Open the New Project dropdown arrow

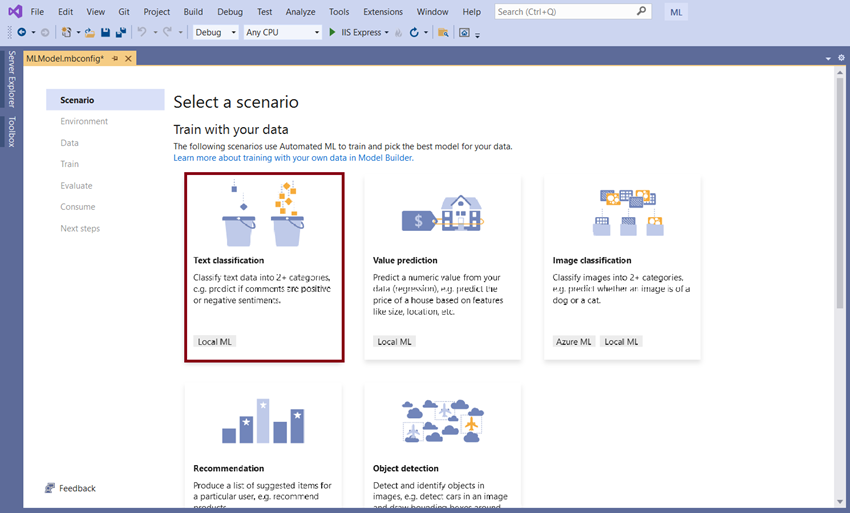[78, 33]
